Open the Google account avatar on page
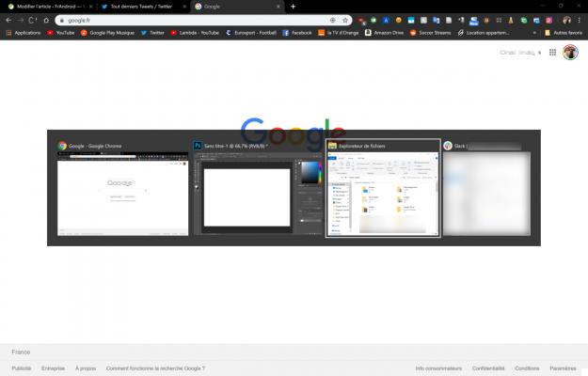 (x=570, y=52)
